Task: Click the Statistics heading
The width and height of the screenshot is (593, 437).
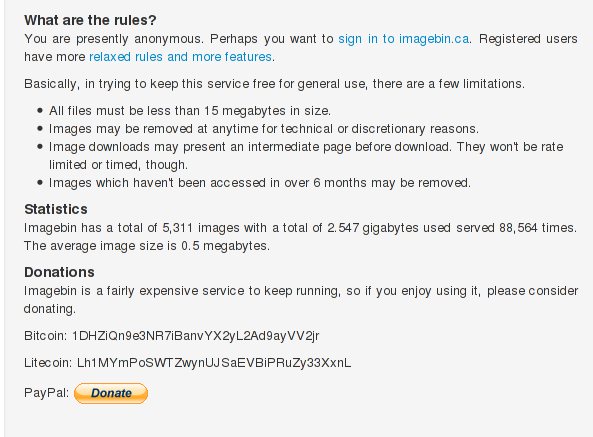Action: [56, 209]
